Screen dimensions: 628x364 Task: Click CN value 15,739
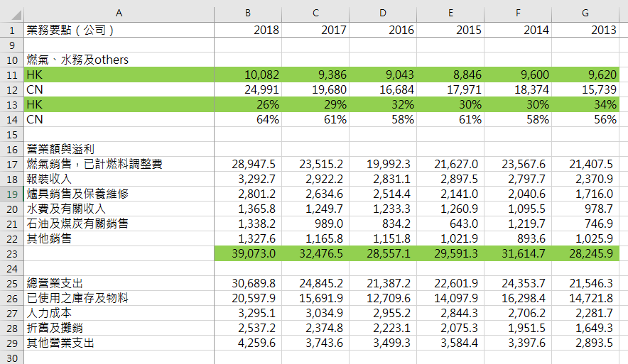585,89
